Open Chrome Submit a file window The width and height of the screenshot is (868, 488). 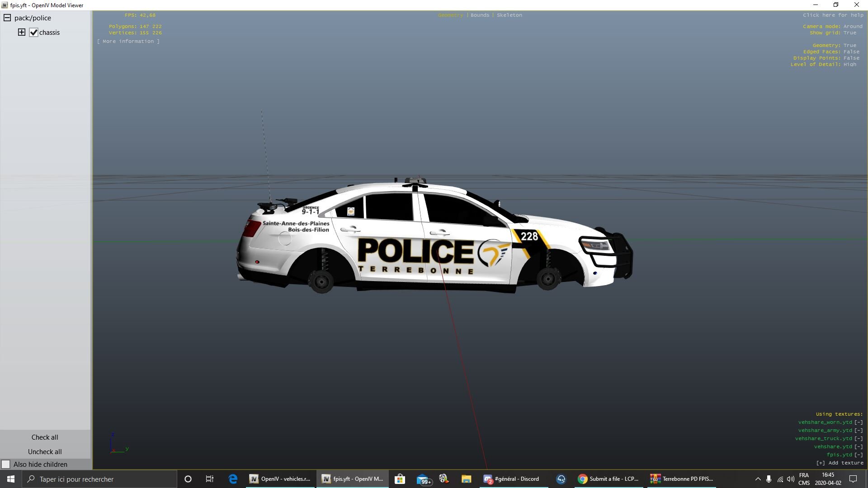[x=609, y=479]
